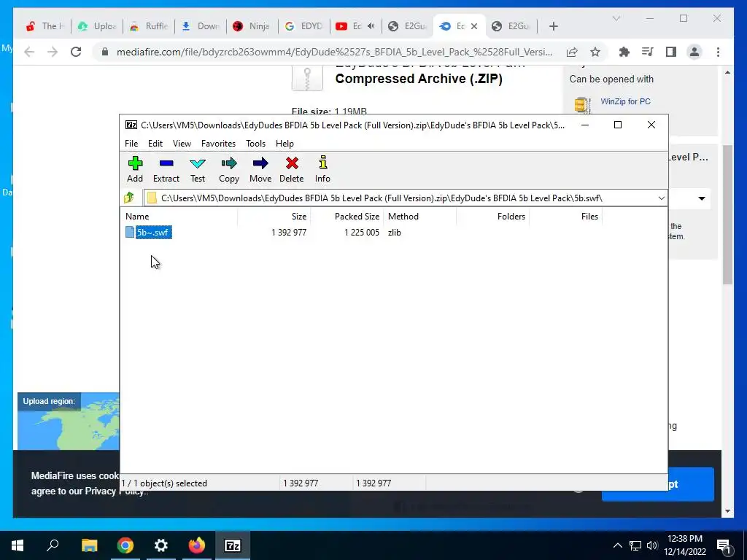
Task: Switch to the Ninja tab
Action: click(252, 26)
